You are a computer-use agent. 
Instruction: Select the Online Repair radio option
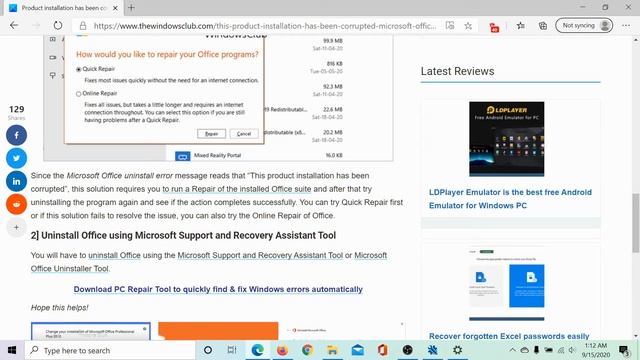click(78, 94)
